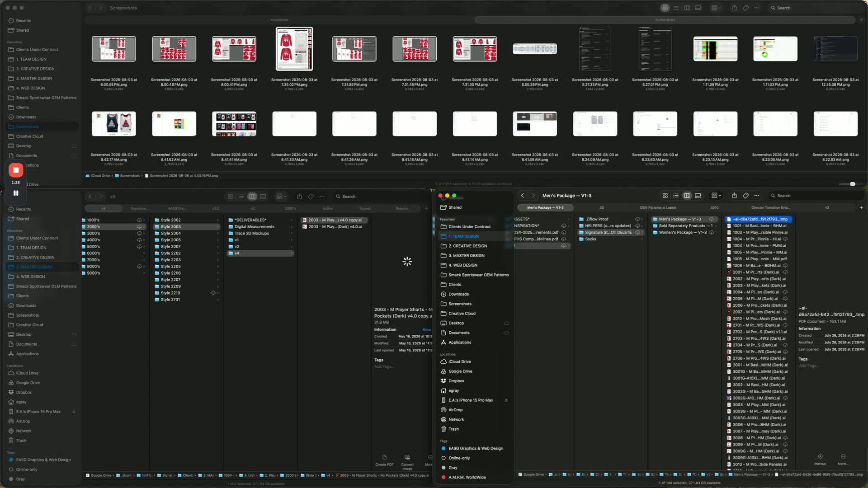Open Trash in Men's Package sidebar
The image size is (868, 488).
pos(453,429)
